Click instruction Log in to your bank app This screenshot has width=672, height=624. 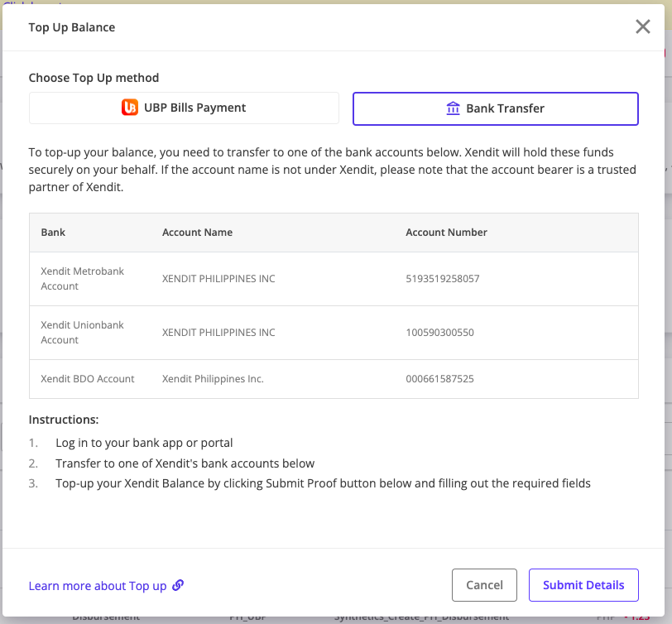144,443
